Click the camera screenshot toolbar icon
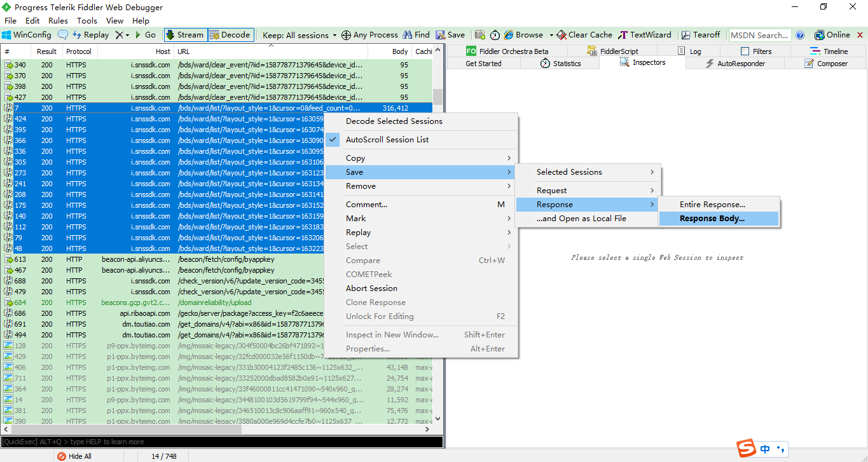This screenshot has width=868, height=462. point(480,35)
